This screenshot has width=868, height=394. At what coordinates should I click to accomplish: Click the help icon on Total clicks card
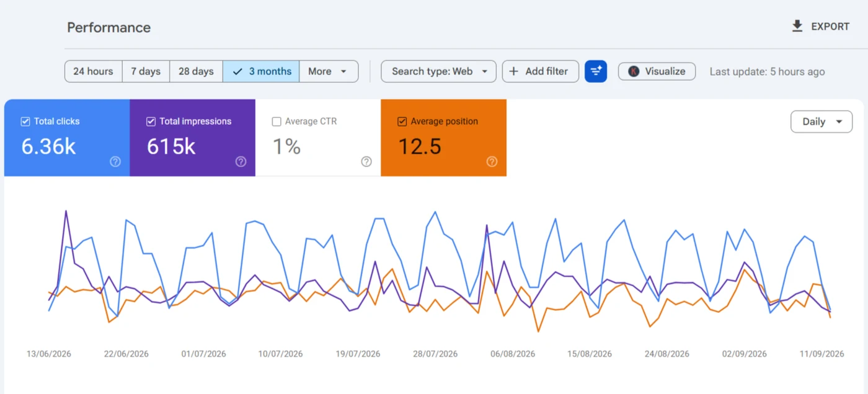click(115, 162)
